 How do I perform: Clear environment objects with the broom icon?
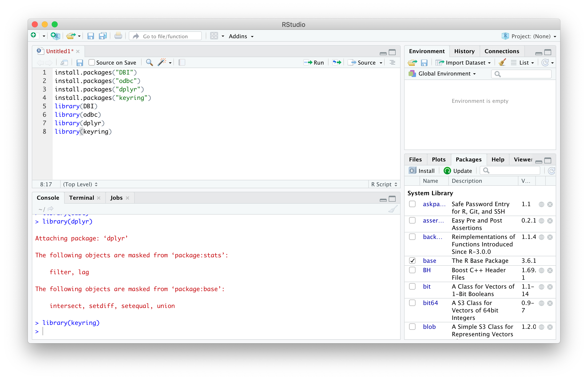(x=502, y=62)
